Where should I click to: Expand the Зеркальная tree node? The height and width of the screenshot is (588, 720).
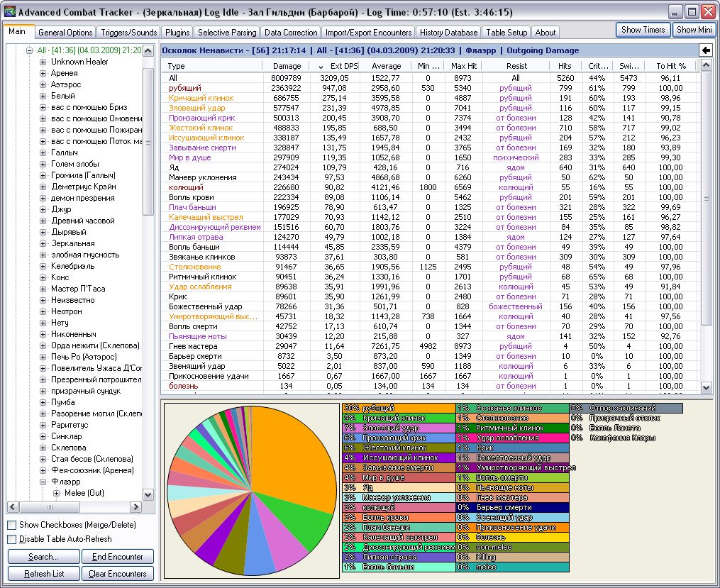(x=43, y=244)
